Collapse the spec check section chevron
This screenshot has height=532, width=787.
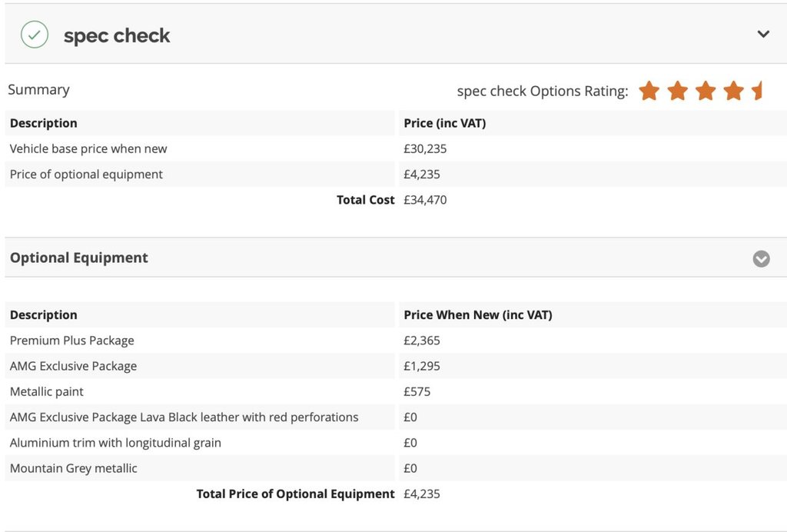click(x=763, y=34)
